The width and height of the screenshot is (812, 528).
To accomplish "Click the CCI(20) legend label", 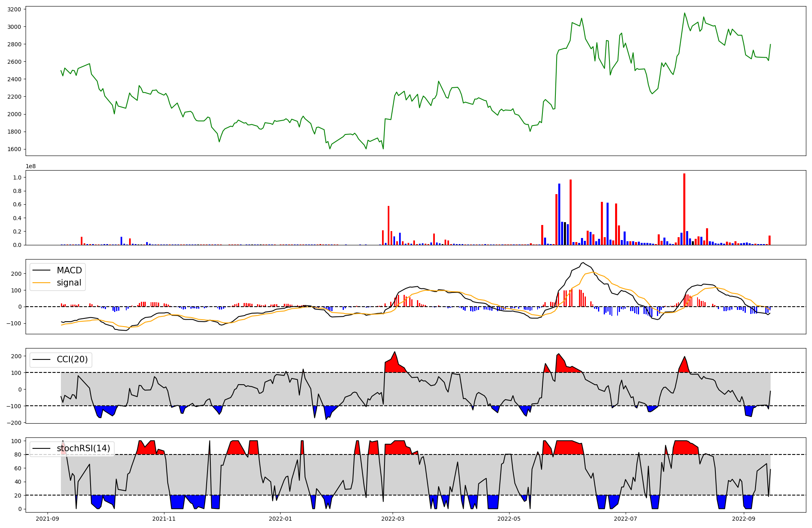I will 72,359.
